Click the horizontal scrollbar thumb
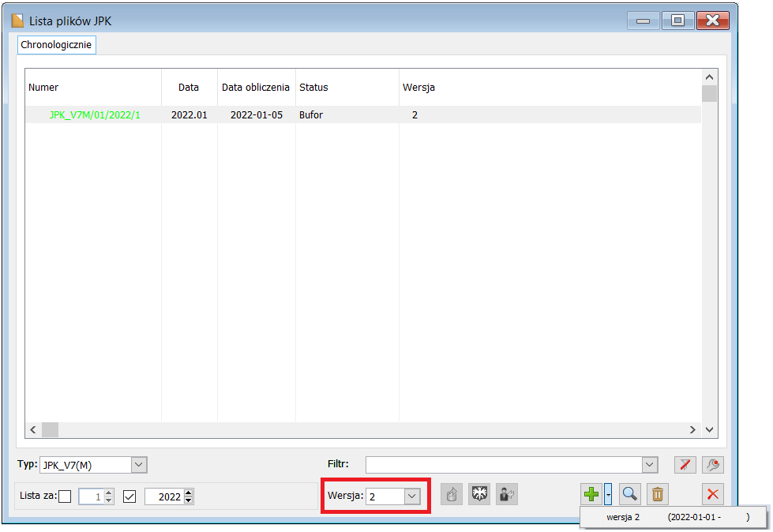The image size is (773, 532). click(50, 429)
